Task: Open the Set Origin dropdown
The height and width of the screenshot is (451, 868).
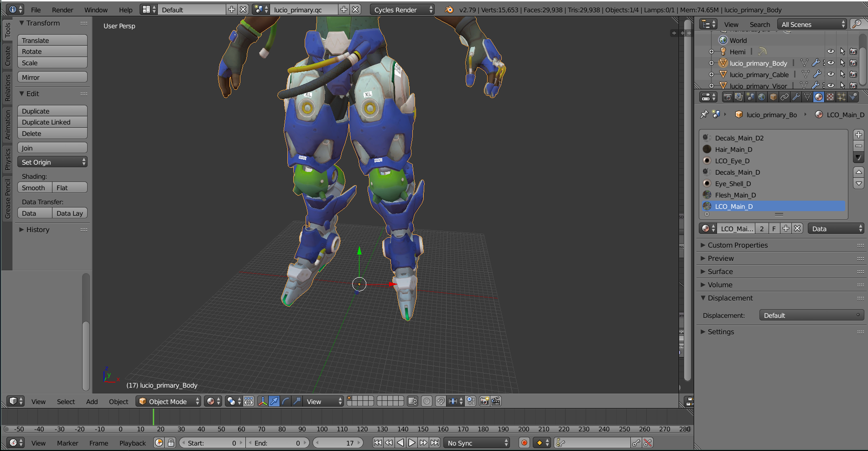Action: tap(52, 162)
